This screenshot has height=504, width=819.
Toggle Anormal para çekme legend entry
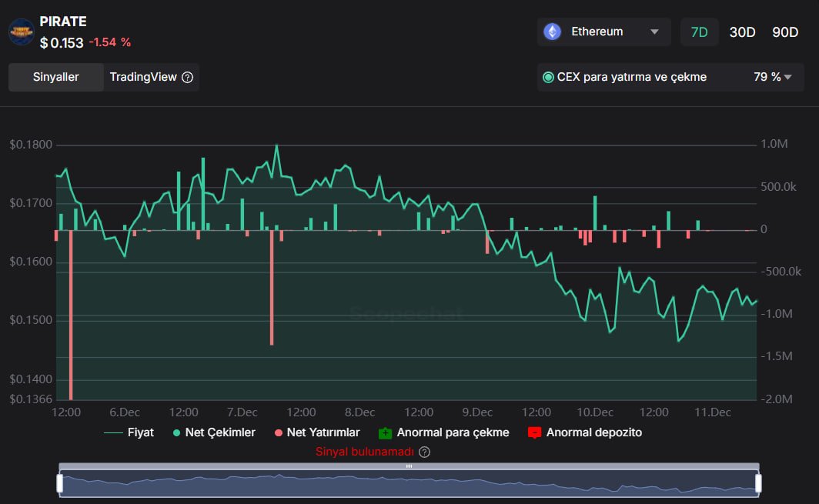pos(444,432)
